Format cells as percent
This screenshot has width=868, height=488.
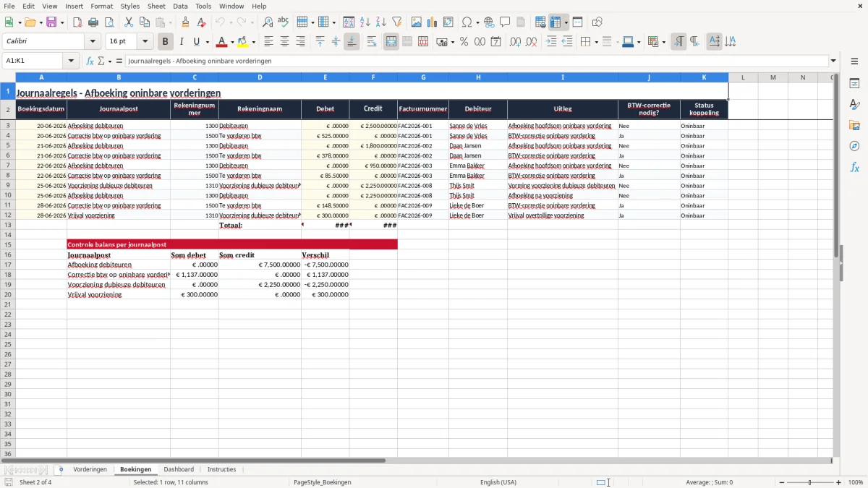tap(464, 42)
